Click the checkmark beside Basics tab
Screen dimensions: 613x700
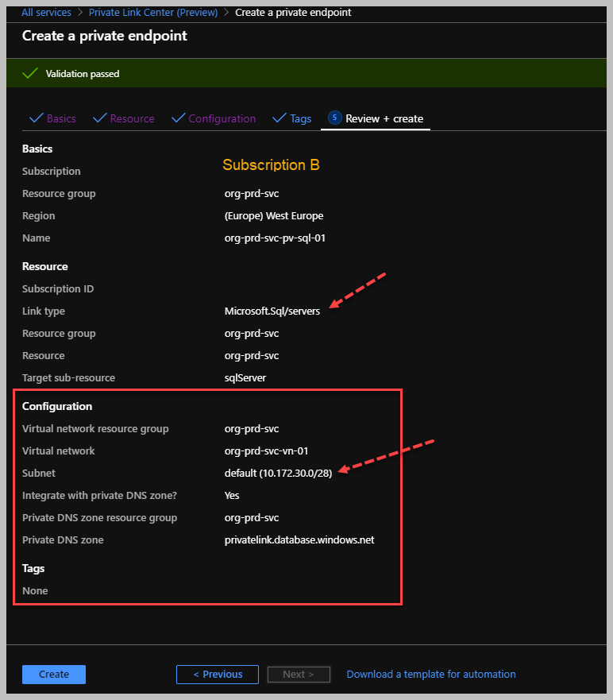tap(37, 118)
